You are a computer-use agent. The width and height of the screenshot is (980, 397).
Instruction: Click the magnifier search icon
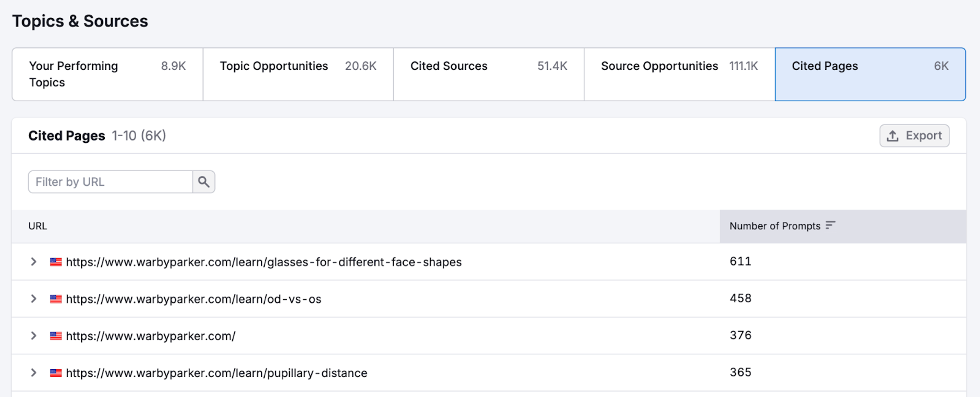click(204, 182)
